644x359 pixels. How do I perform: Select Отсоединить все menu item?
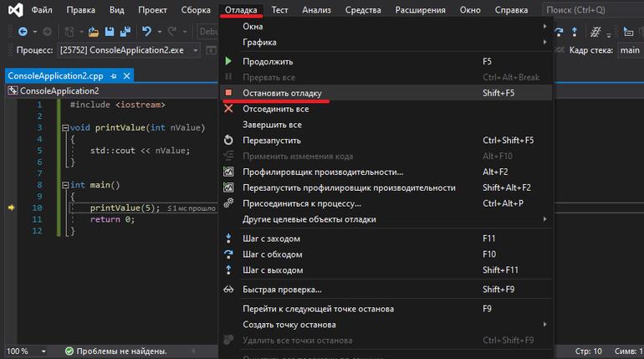tap(386, 109)
